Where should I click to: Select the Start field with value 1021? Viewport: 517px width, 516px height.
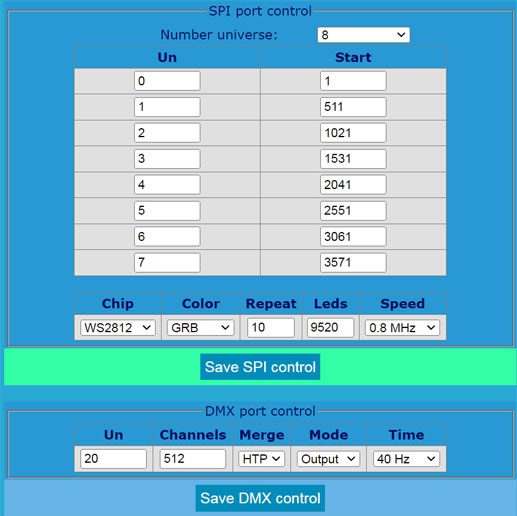tap(353, 133)
